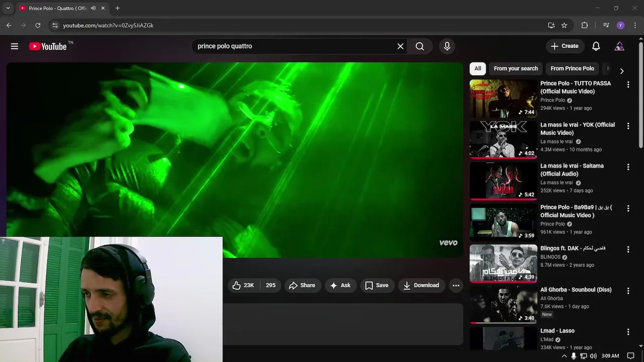The image size is (644, 362).
Task: Open options for TUTTO PASSA video
Action: [628, 84]
